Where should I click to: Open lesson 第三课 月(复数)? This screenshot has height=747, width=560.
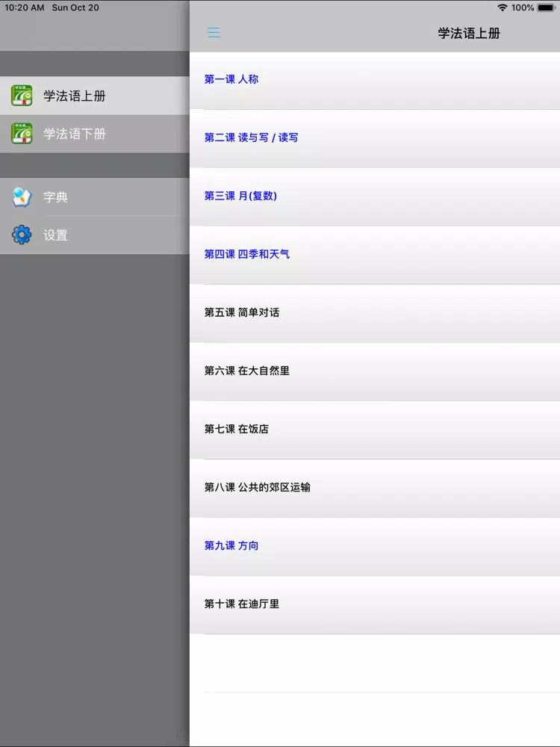[x=375, y=196]
